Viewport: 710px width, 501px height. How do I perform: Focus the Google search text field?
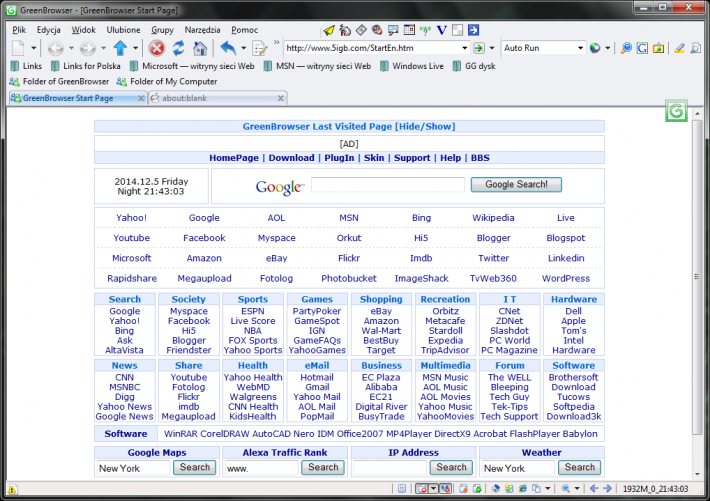click(x=388, y=185)
